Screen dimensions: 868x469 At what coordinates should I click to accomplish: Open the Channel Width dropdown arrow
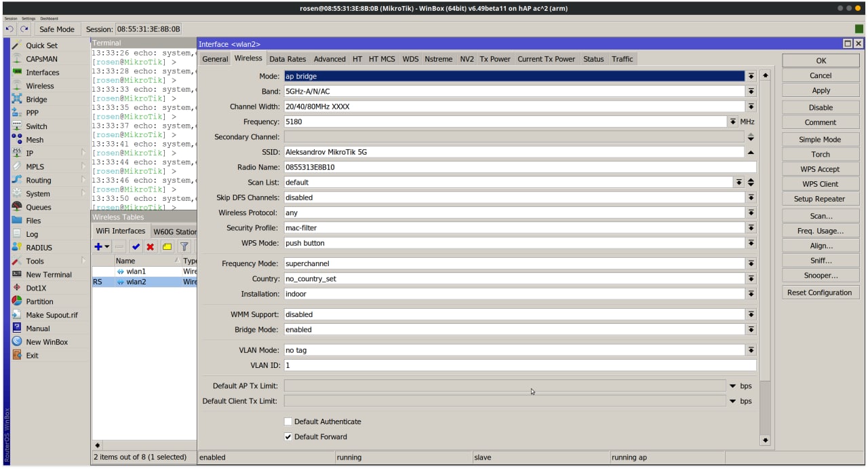pyautogui.click(x=751, y=107)
